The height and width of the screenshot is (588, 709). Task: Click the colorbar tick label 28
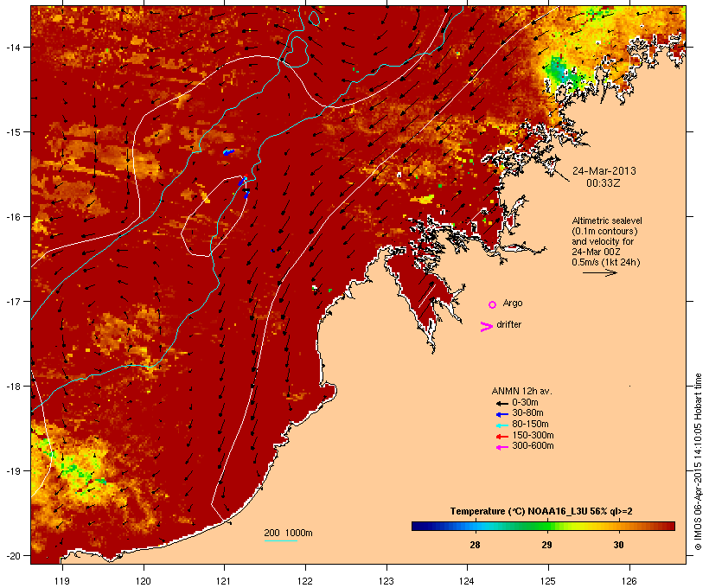[475, 545]
